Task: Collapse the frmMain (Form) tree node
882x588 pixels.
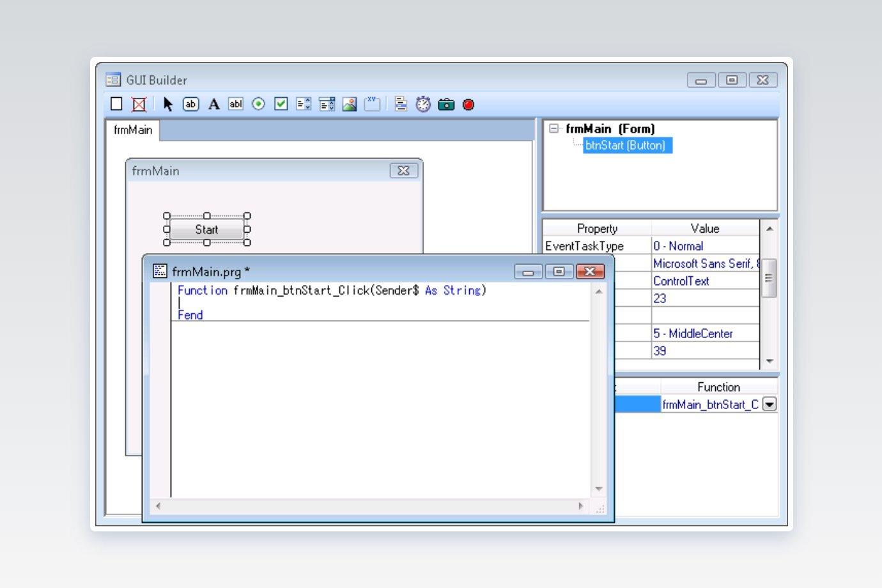Action: pos(553,128)
